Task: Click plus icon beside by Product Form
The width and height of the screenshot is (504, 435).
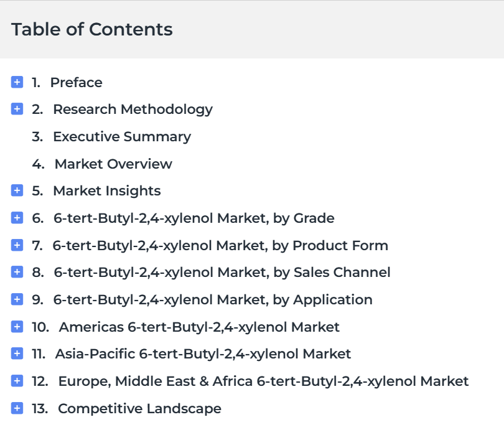Action: [17, 245]
